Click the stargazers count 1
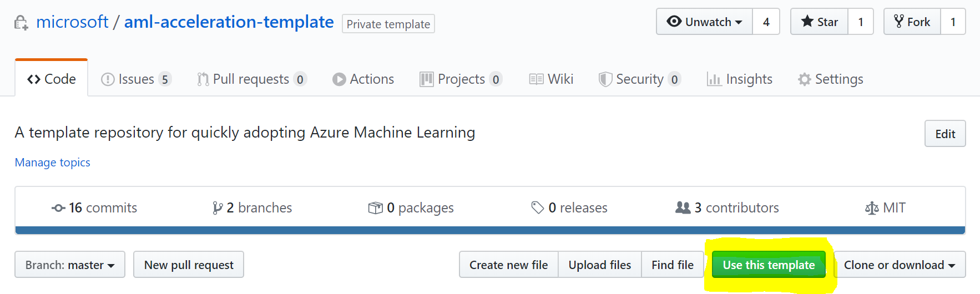Viewport: 980px width, 294px height. (x=861, y=22)
